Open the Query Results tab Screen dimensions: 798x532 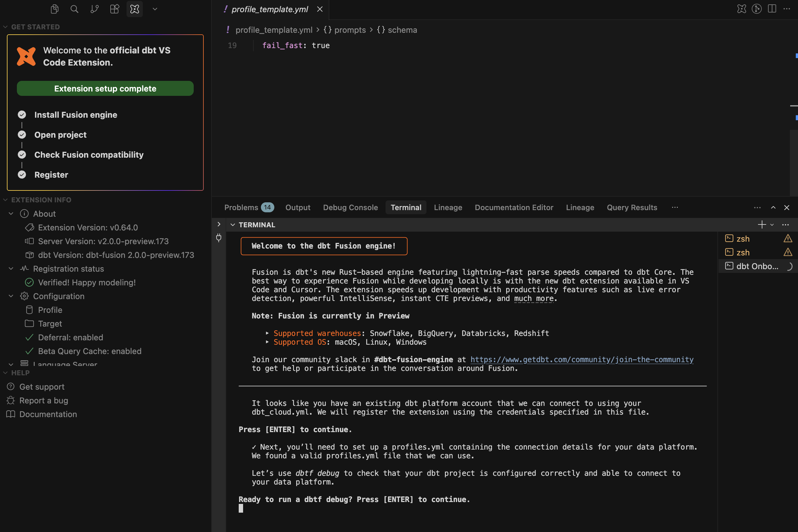[x=632, y=207]
